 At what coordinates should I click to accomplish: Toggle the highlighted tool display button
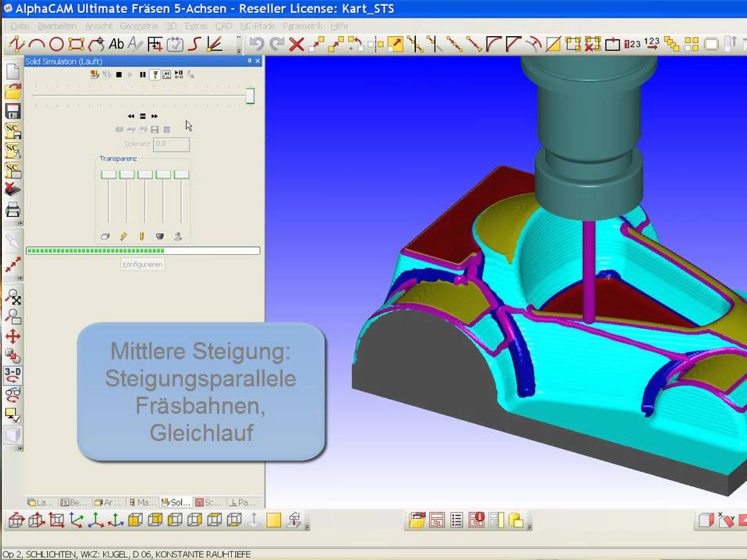point(154,75)
